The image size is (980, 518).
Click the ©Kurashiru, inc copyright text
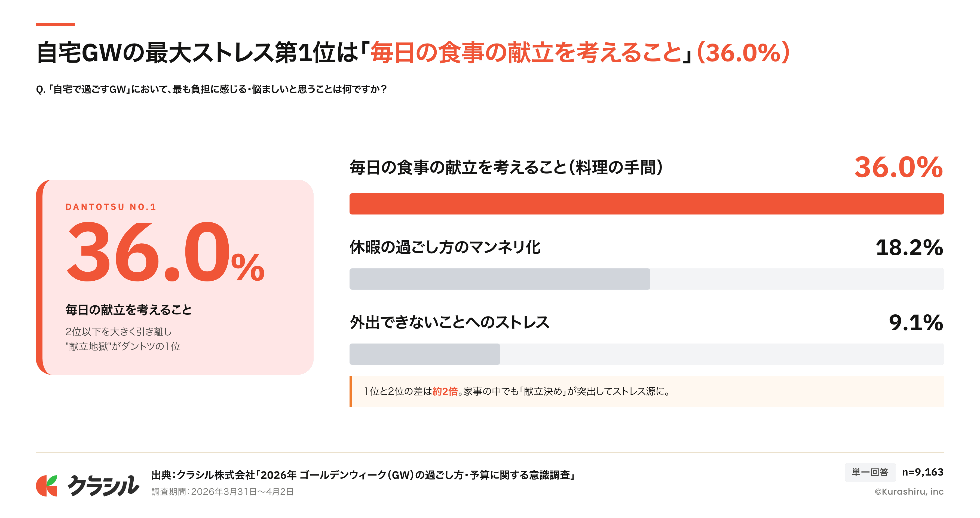[x=909, y=492]
